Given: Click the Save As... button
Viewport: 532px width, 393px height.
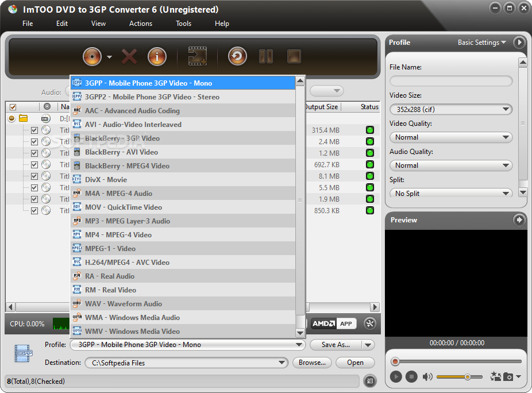Looking at the screenshot, I should pyautogui.click(x=336, y=345).
